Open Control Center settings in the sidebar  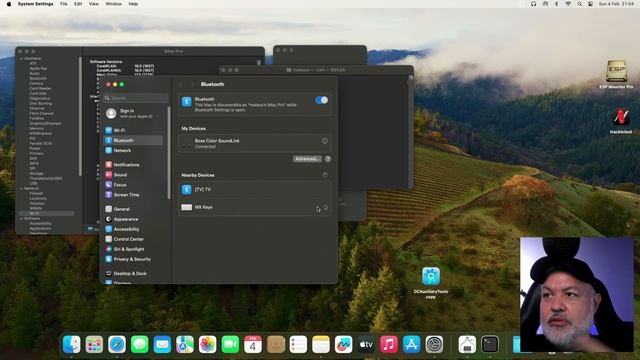133,239
